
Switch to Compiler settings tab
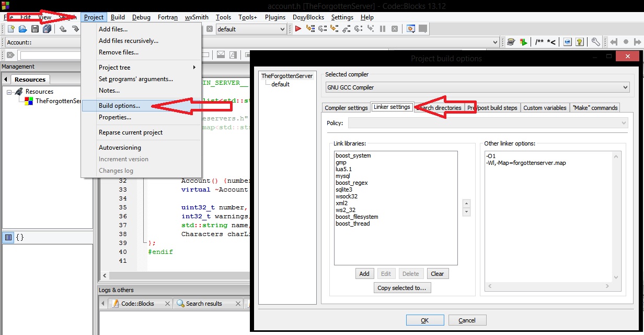coord(346,108)
